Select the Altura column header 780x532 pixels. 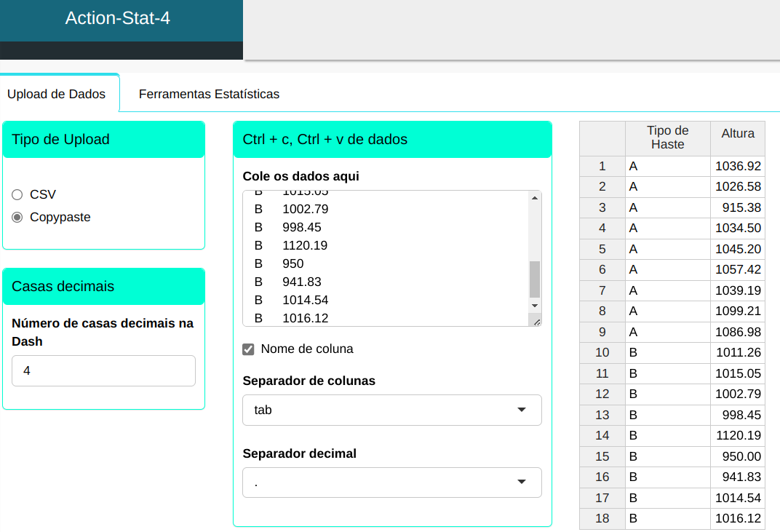[737, 134]
